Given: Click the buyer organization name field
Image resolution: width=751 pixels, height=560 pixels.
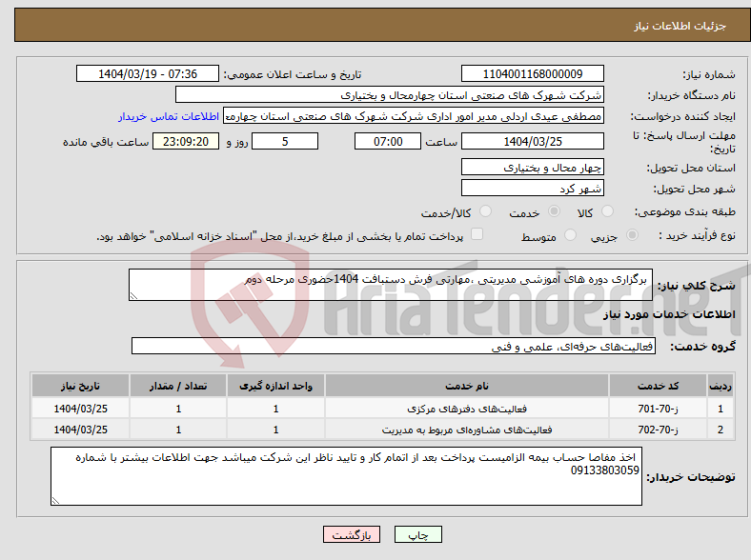Looking at the screenshot, I should [390, 95].
